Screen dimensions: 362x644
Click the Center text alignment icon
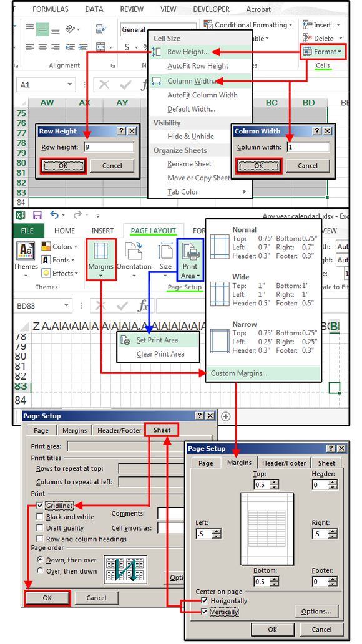tap(42, 47)
